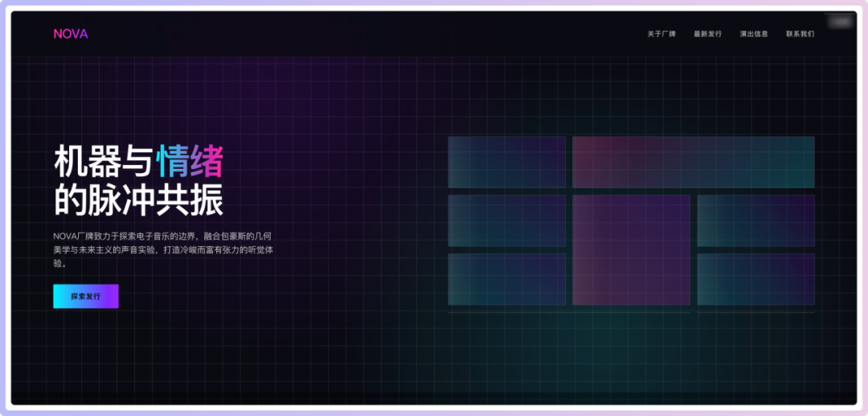
Task: Click the blurred badge in the top-right corner
Action: coord(841,22)
